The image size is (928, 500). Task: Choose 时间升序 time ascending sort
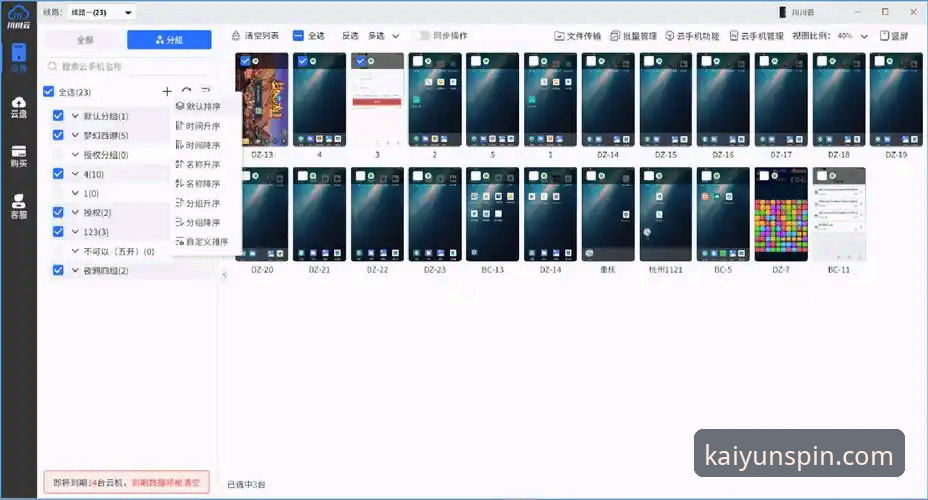tap(205, 126)
